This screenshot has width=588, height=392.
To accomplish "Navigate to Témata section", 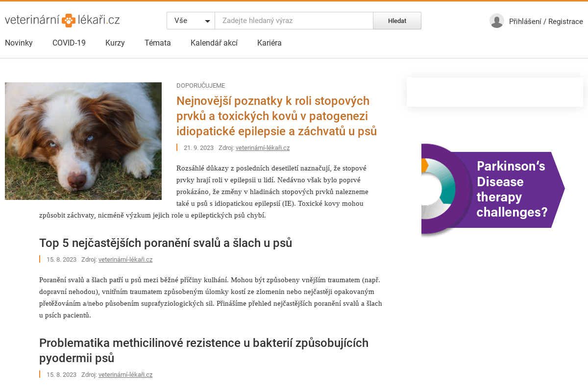I will click(157, 43).
